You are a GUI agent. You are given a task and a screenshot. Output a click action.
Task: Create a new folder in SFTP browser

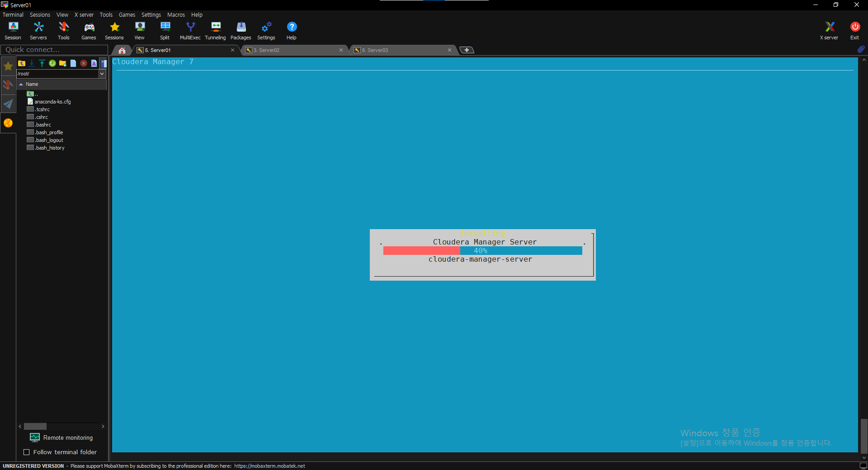pyautogui.click(x=63, y=63)
